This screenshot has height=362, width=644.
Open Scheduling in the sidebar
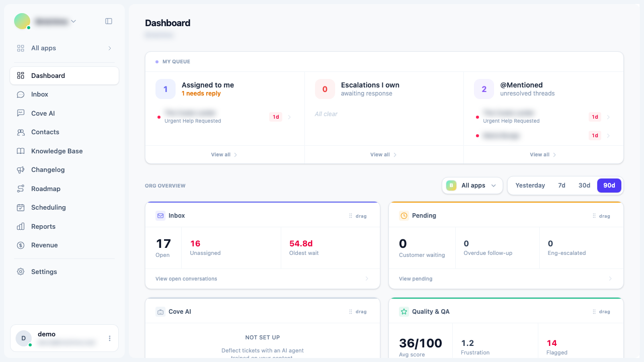64,208
